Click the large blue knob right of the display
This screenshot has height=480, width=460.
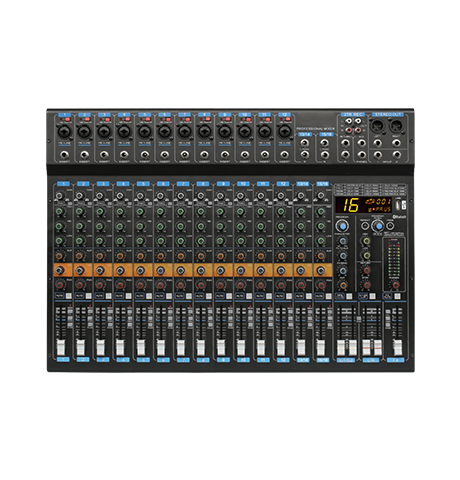(x=378, y=226)
